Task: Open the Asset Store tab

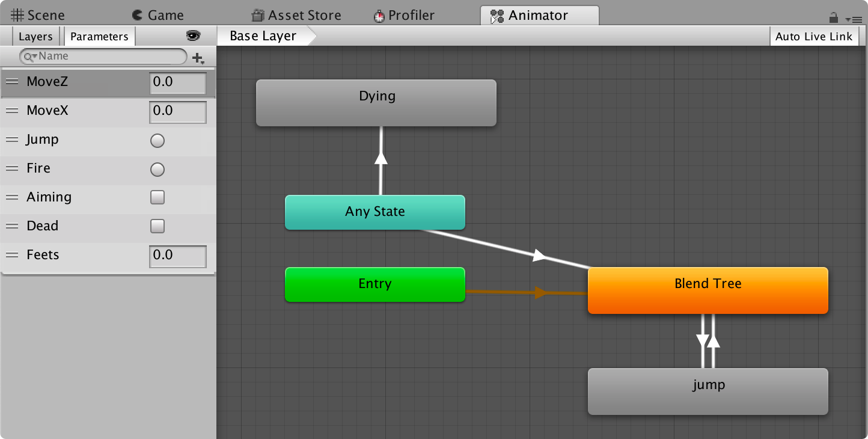Action: tap(296, 15)
